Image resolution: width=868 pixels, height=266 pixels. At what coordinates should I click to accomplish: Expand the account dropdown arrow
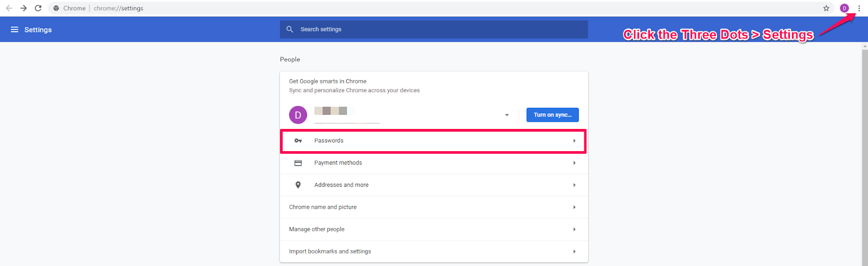(x=507, y=115)
